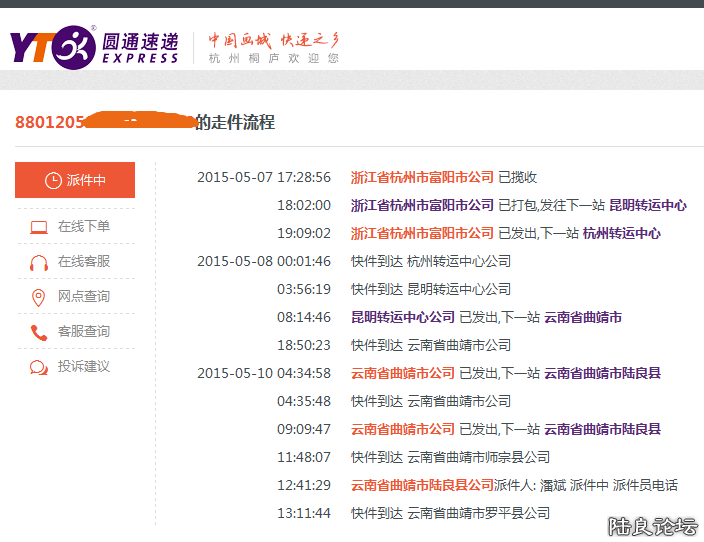Click 云南省曲靖市陆良县公司 link in 12:41:29 row
This screenshot has height=542, width=704.
pos(422,485)
